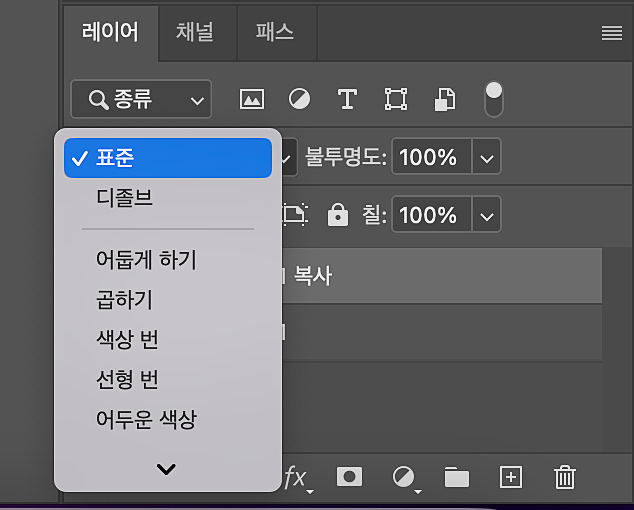Viewport: 634px width, 510px height.
Task: Toggle artboard nesting lock icon
Action: coord(295,214)
